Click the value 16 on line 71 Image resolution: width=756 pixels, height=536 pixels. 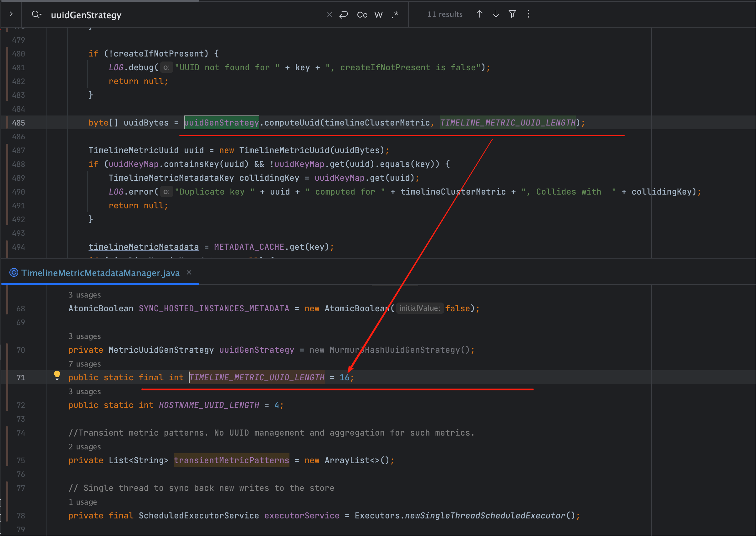pos(344,378)
